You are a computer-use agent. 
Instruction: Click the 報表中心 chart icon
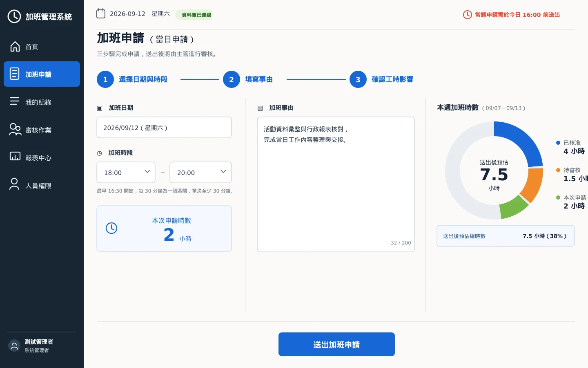(x=15, y=157)
